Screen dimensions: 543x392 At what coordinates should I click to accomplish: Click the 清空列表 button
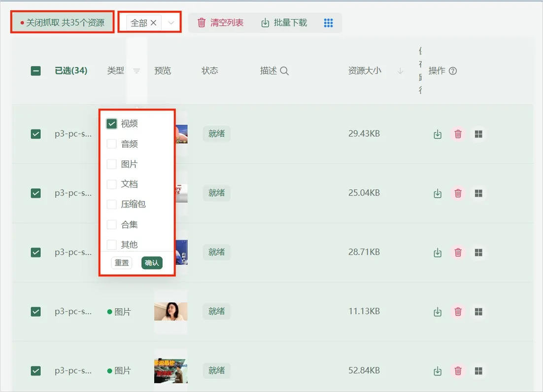pyautogui.click(x=221, y=23)
